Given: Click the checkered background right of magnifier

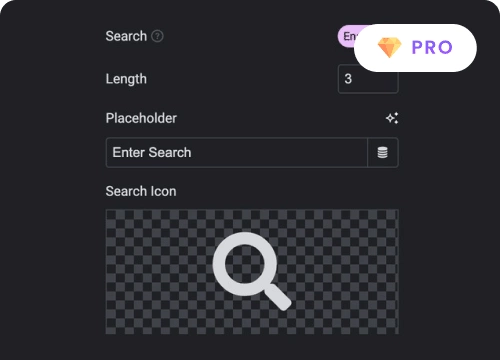Looking at the screenshot, I should pos(345,272).
